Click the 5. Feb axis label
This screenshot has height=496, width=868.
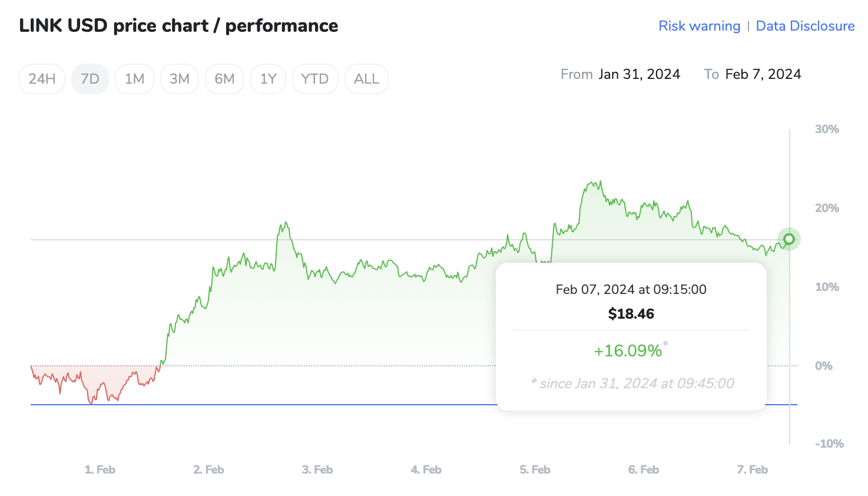tap(535, 469)
